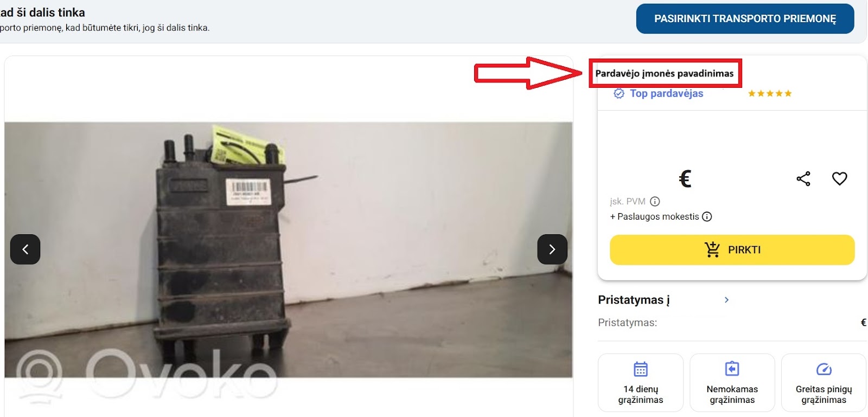Click PASIRINKTI TRANSPORTO PRIEMONĘ button
The width and height of the screenshot is (868, 417).
(745, 19)
